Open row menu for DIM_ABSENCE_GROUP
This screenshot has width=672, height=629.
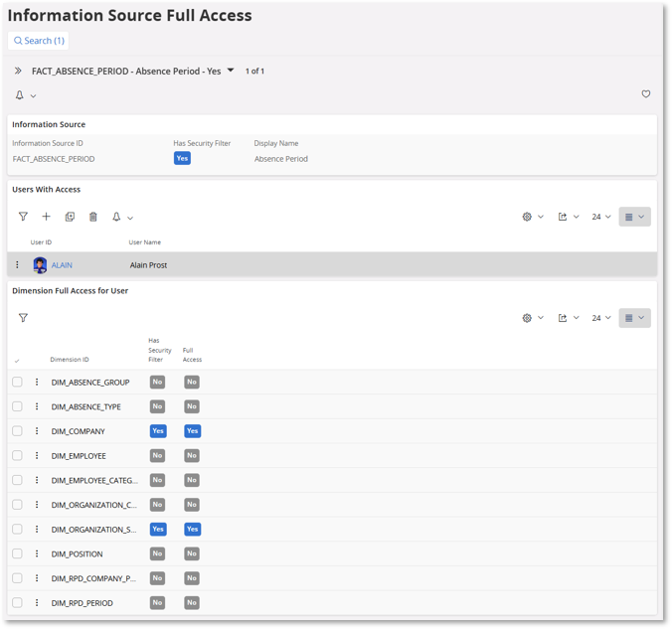click(x=37, y=382)
